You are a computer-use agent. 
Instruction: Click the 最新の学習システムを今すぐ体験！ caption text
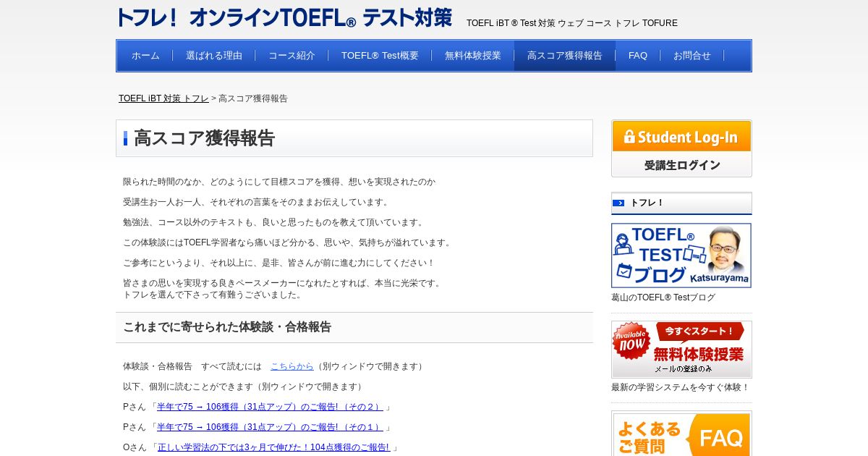point(681,387)
